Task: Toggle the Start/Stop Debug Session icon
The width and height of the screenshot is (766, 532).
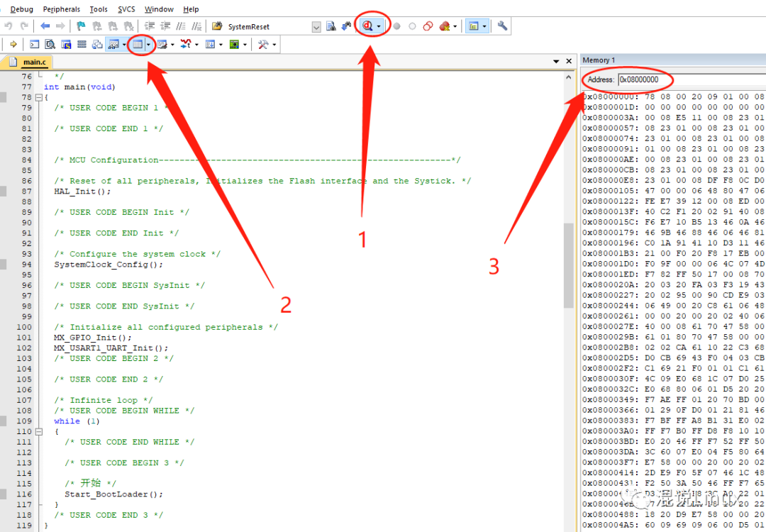Action: [367, 26]
